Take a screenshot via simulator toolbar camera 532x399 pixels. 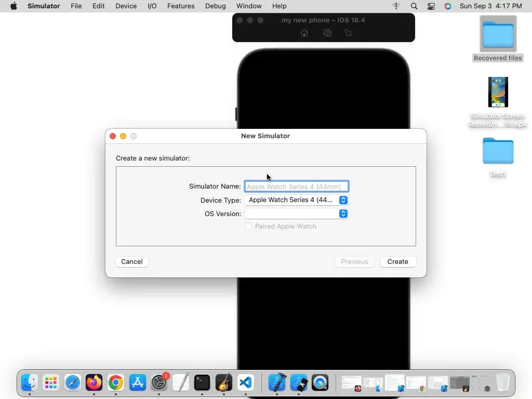(327, 33)
